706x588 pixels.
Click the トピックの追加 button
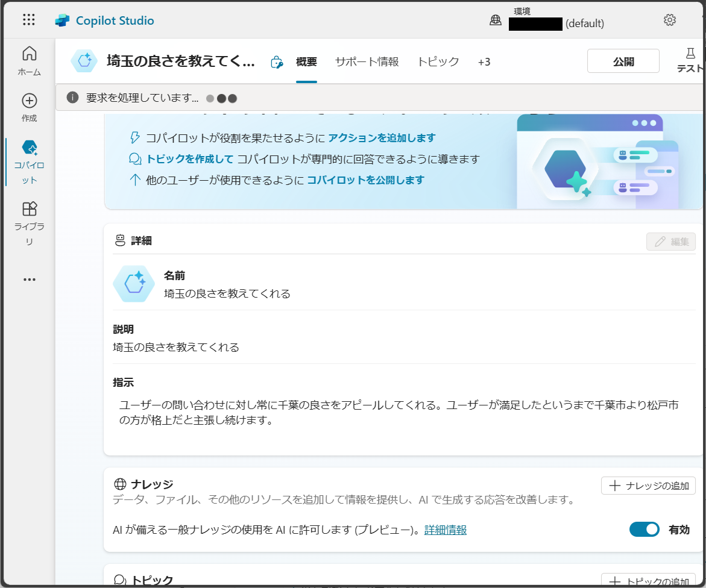[648, 580]
